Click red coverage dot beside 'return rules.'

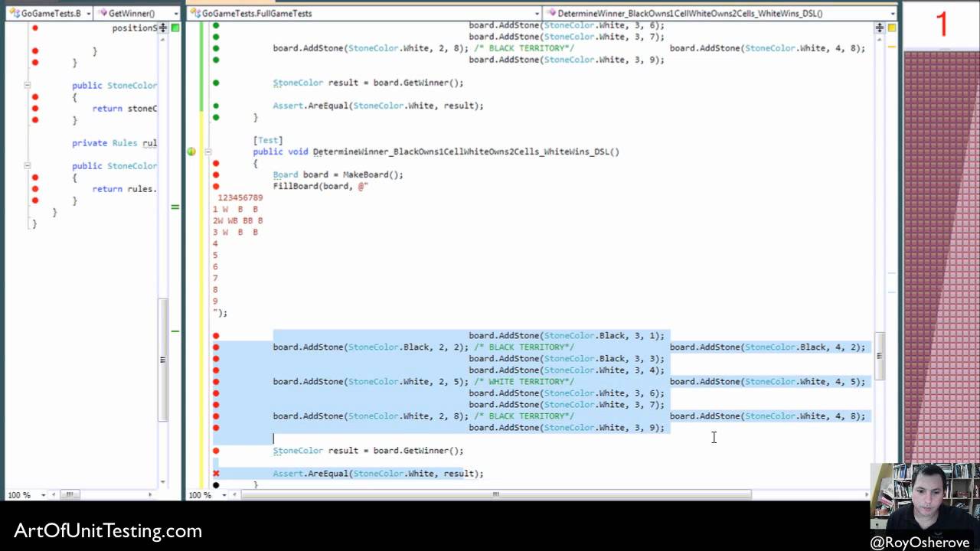(x=35, y=189)
